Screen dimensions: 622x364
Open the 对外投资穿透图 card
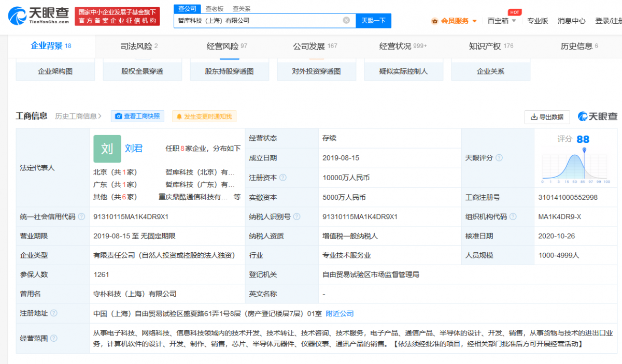point(316,71)
